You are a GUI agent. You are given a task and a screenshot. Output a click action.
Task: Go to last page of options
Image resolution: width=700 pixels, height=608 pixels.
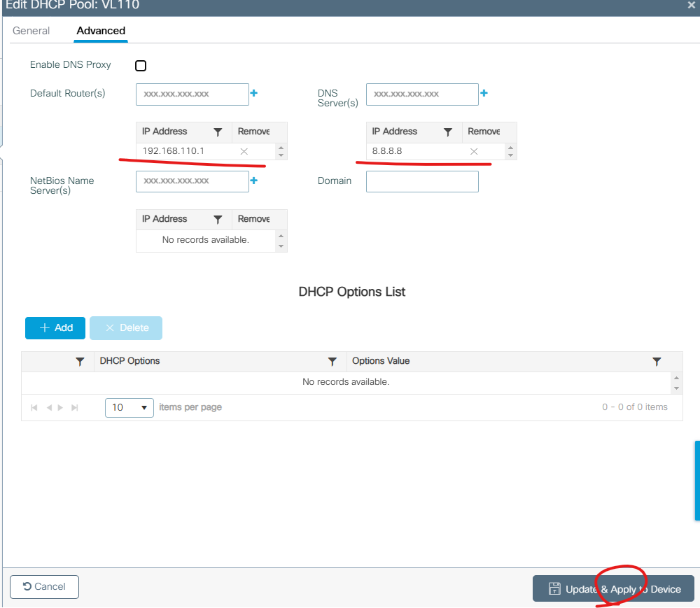coord(75,408)
